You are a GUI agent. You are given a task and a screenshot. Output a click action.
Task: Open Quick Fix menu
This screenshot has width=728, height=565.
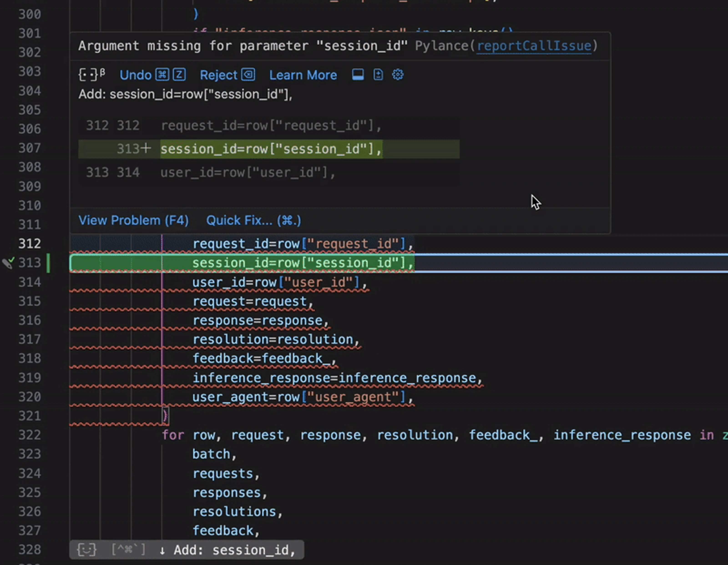253,220
